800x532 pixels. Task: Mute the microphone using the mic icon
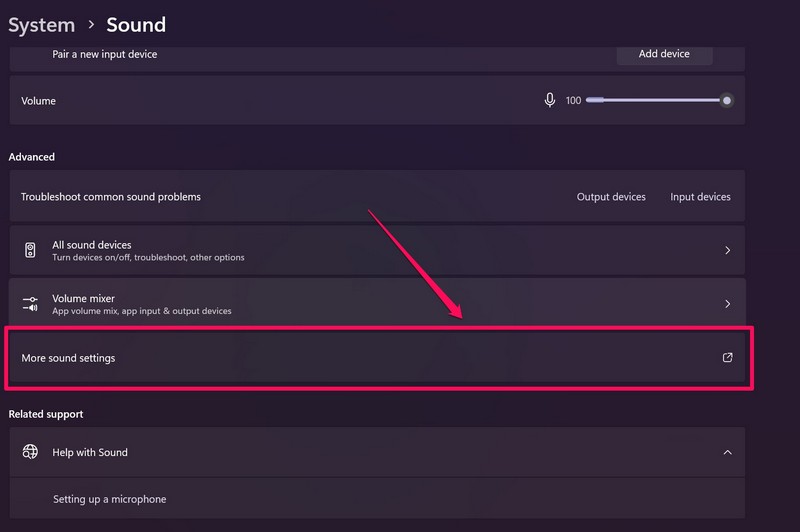click(549, 100)
